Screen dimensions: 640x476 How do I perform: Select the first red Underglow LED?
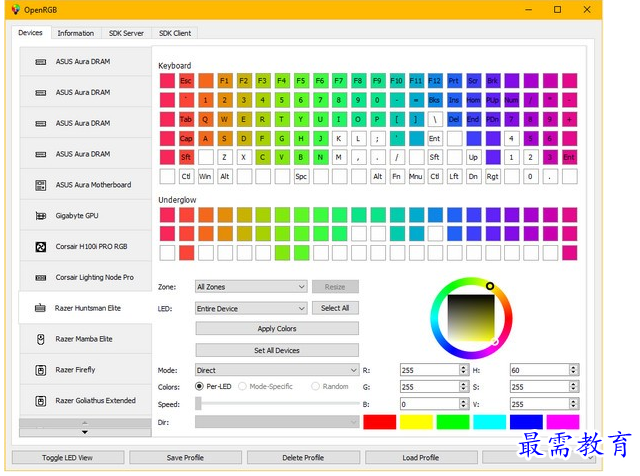pyautogui.click(x=167, y=215)
